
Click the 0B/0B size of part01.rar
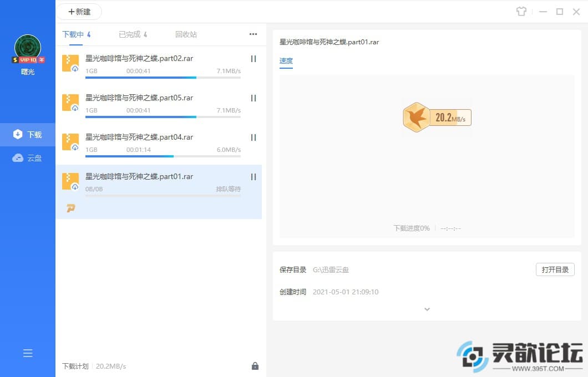[x=94, y=189]
